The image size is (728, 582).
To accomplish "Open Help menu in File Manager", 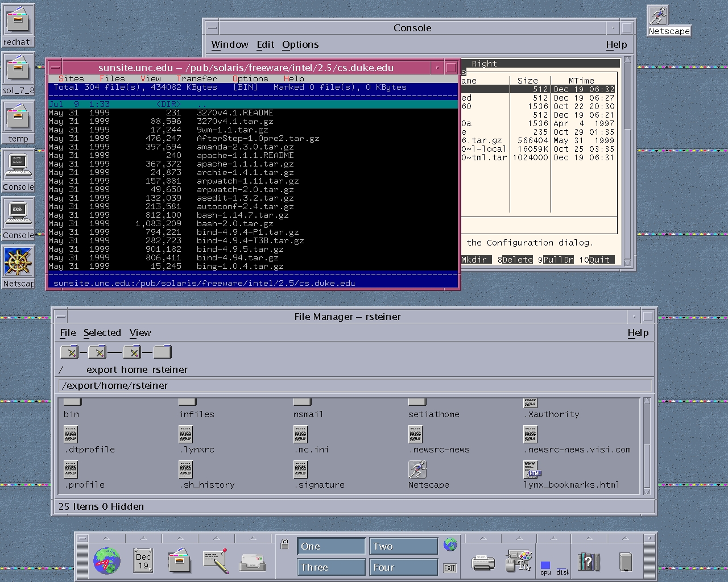I will point(638,332).
